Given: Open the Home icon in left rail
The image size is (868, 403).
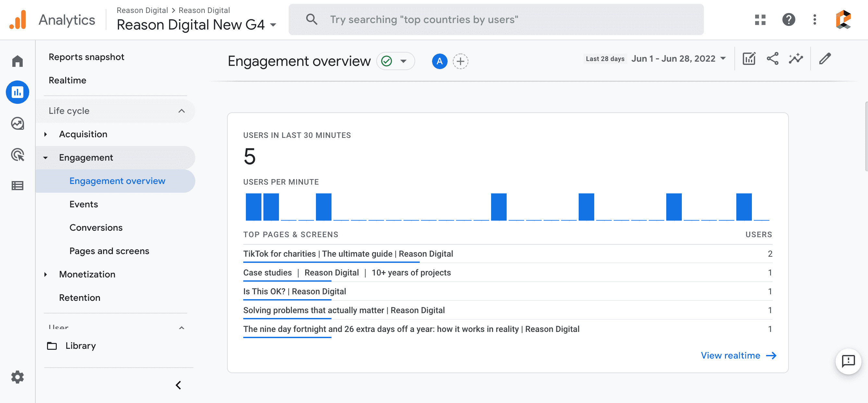Looking at the screenshot, I should (18, 61).
